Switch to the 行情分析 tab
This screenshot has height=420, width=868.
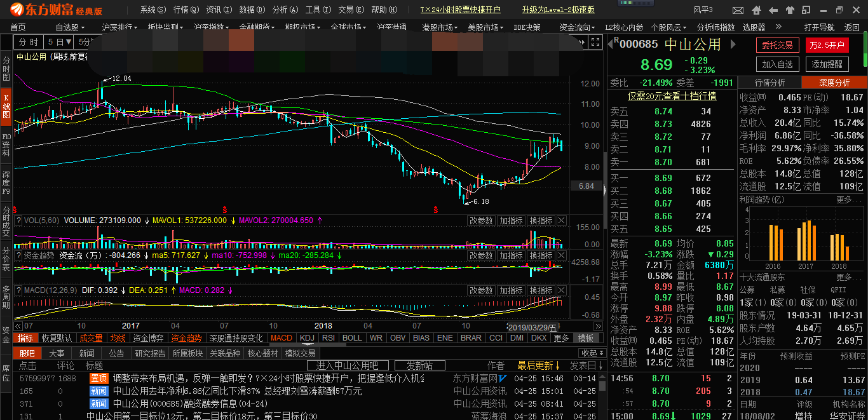770,83
